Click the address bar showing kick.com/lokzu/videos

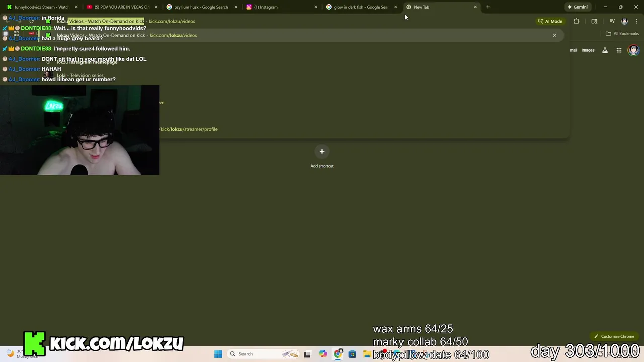[302, 21]
